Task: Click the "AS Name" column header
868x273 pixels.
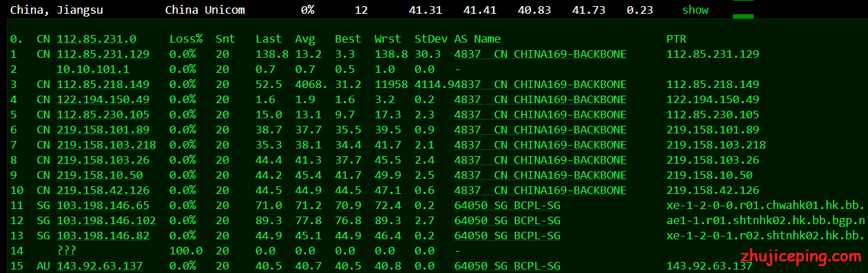Action: point(477,39)
